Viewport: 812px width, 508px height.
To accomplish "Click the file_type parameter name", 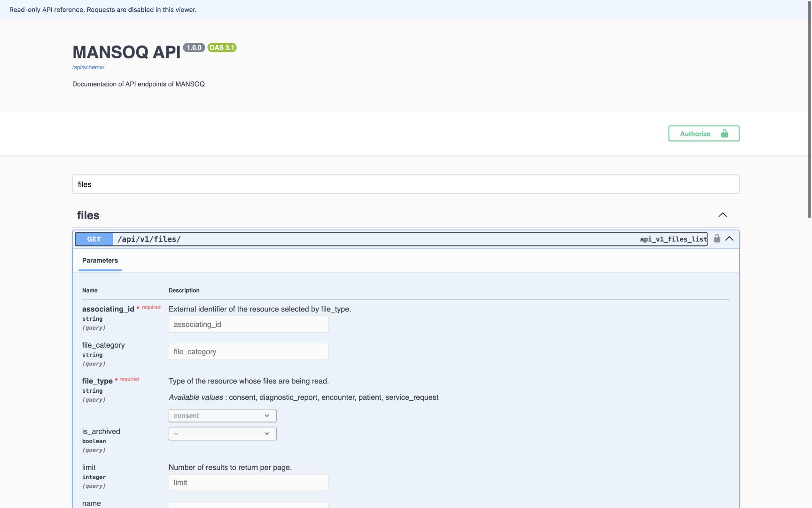I will click(x=97, y=381).
